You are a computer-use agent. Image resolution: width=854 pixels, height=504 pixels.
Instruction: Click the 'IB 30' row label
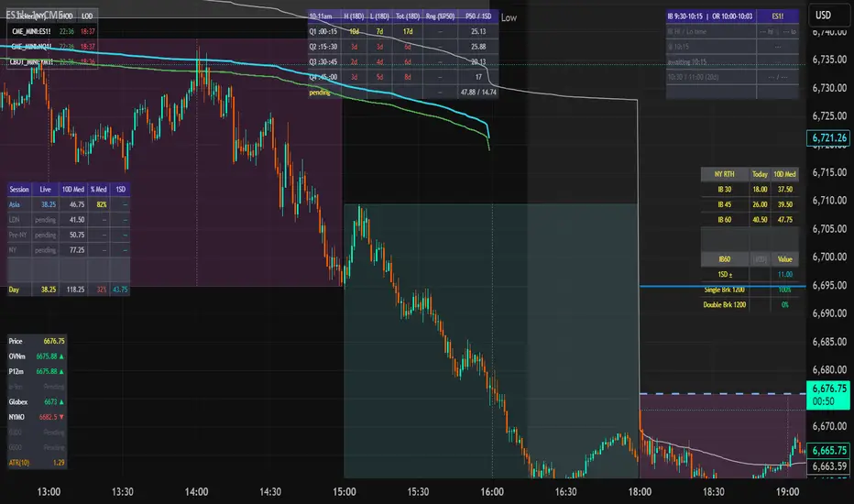tap(725, 190)
